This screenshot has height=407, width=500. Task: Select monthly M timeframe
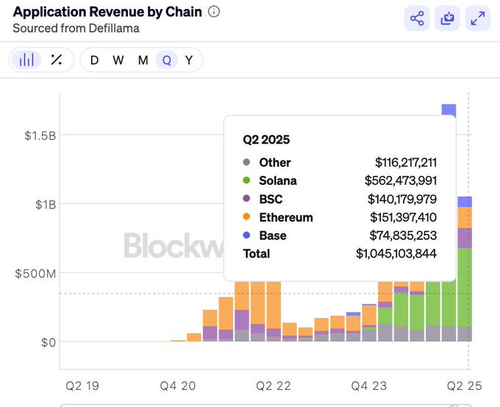[x=143, y=60]
